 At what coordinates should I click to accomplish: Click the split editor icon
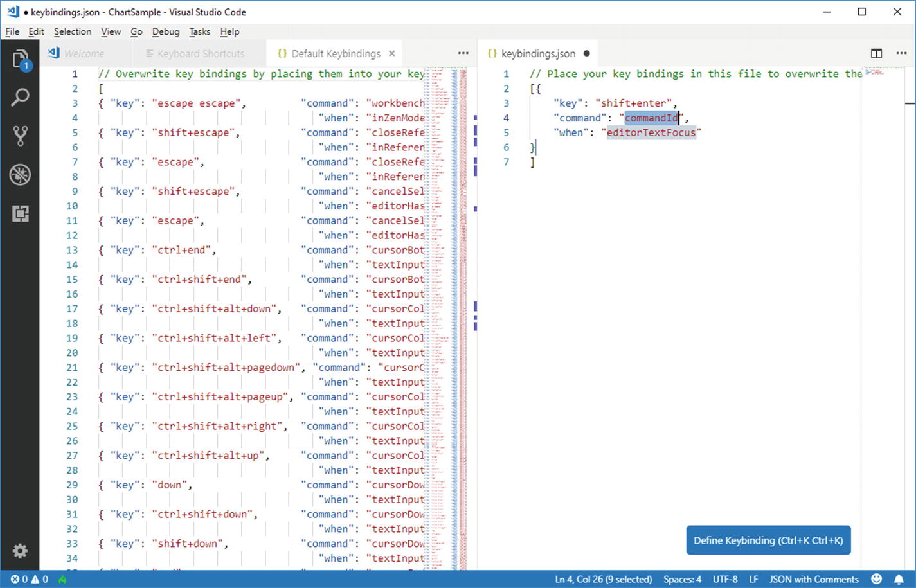pyautogui.click(x=876, y=53)
